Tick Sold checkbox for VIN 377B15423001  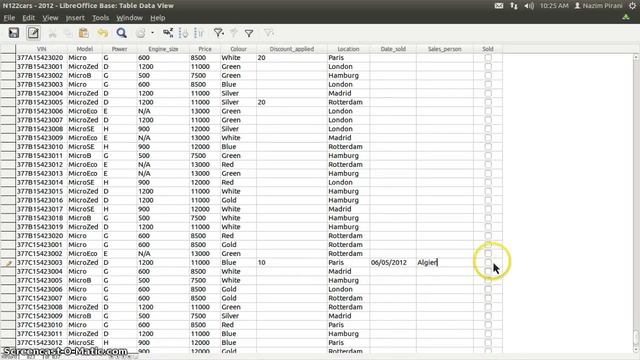point(488,67)
